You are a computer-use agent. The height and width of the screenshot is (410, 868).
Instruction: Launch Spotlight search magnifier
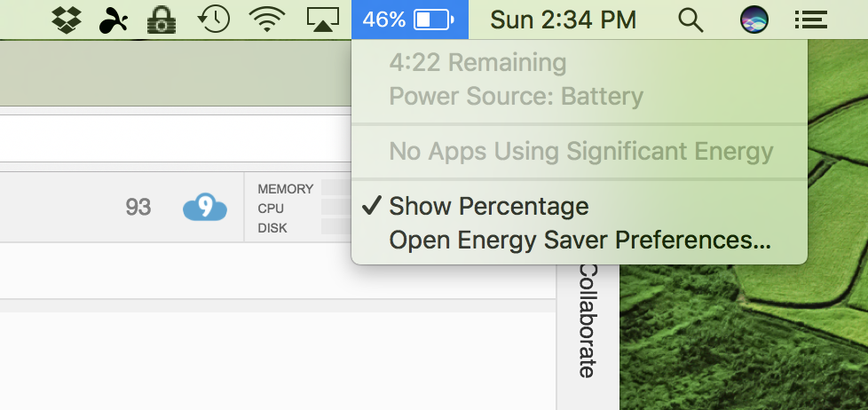click(x=690, y=20)
